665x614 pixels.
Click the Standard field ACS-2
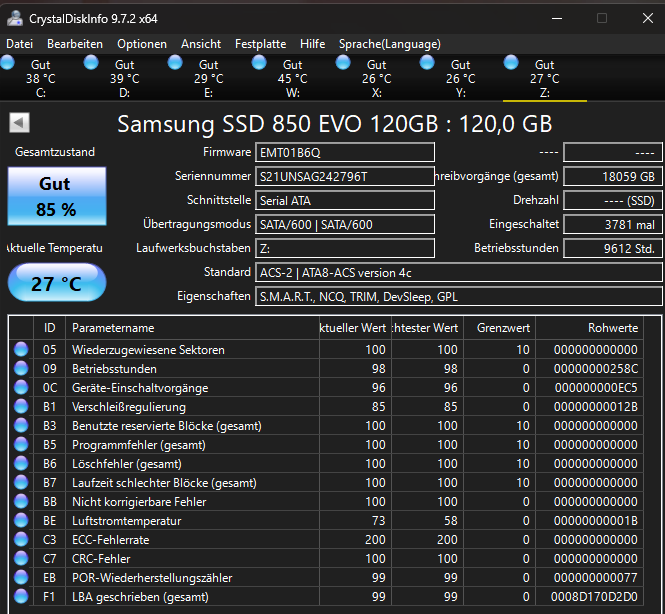point(458,272)
